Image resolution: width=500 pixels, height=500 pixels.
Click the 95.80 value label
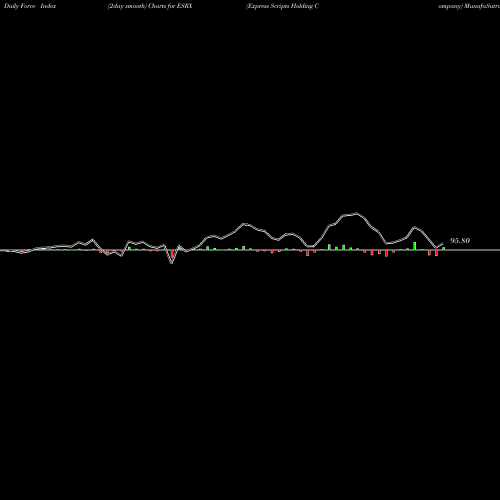pyautogui.click(x=460, y=241)
